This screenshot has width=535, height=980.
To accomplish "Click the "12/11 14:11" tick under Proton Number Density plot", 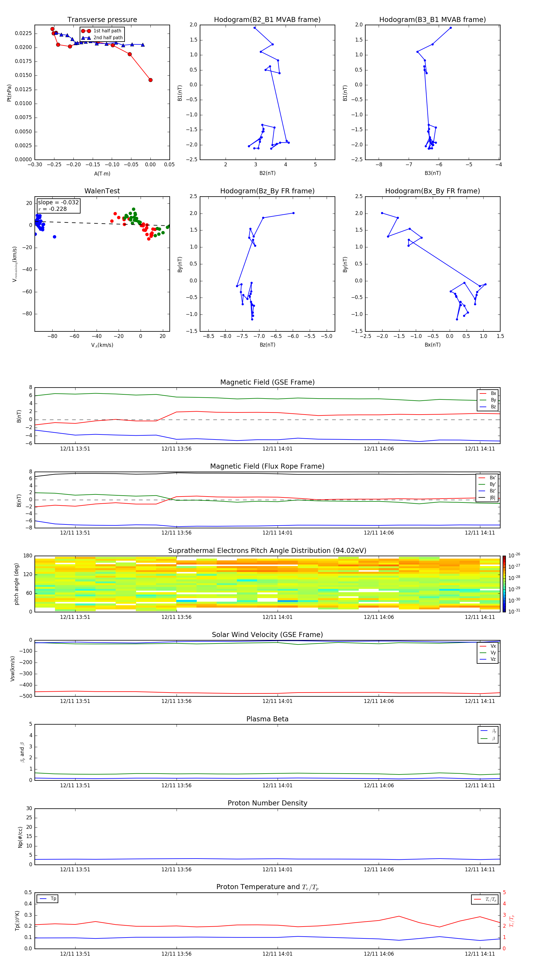I will [x=480, y=870].
